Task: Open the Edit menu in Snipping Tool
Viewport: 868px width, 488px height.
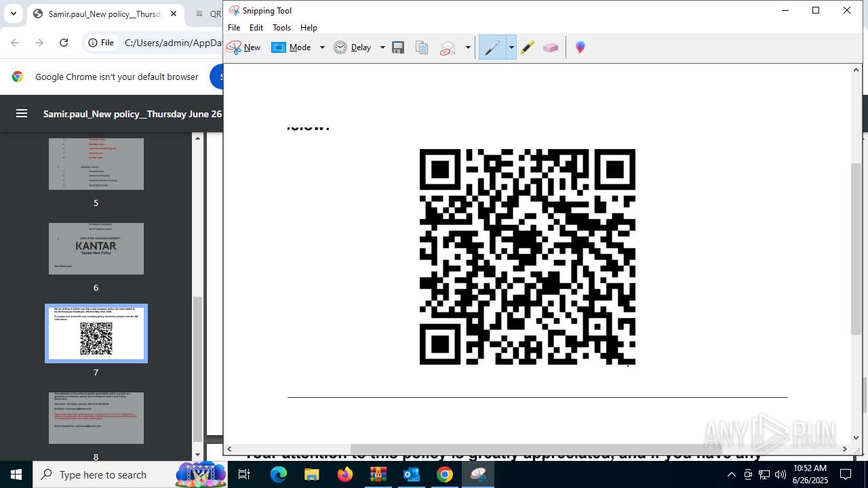Action: point(256,28)
